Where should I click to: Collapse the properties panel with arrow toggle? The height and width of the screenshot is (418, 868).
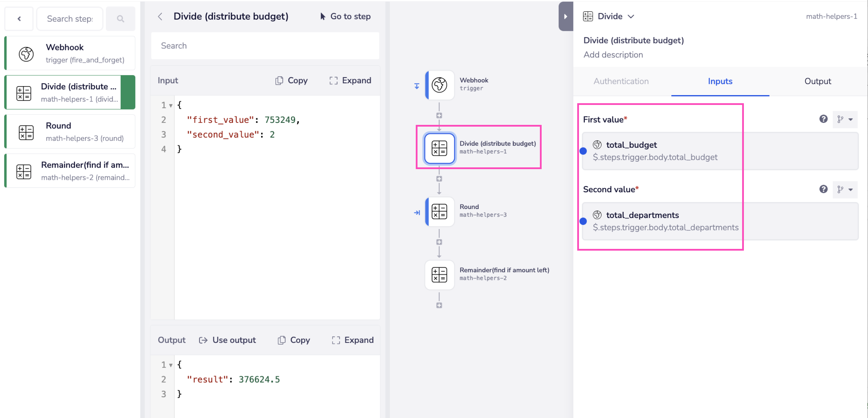[565, 16]
